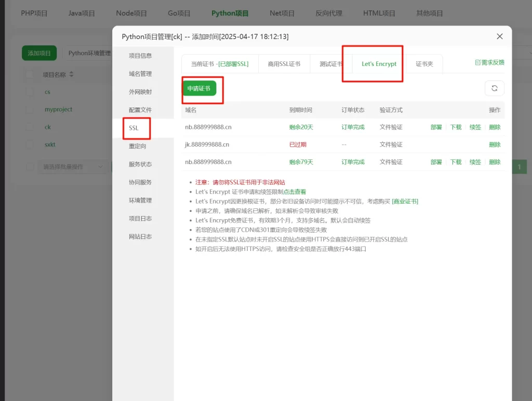This screenshot has width=532, height=401.
Task: Open the Java项目 menu item
Action: point(81,13)
